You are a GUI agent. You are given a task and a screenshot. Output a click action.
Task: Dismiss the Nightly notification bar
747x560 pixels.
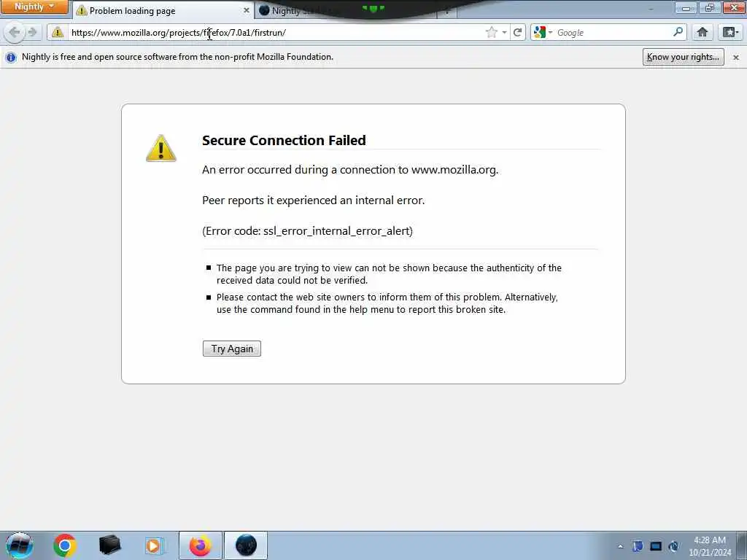[736, 57]
